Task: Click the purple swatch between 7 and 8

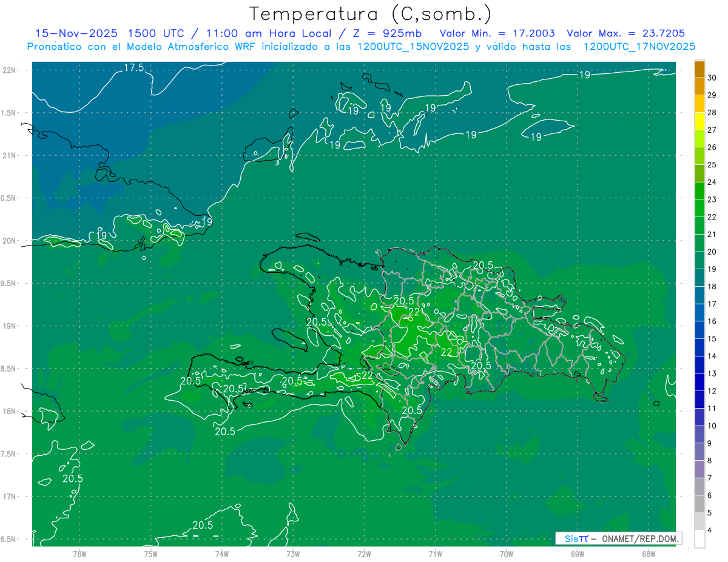Action: (x=699, y=469)
